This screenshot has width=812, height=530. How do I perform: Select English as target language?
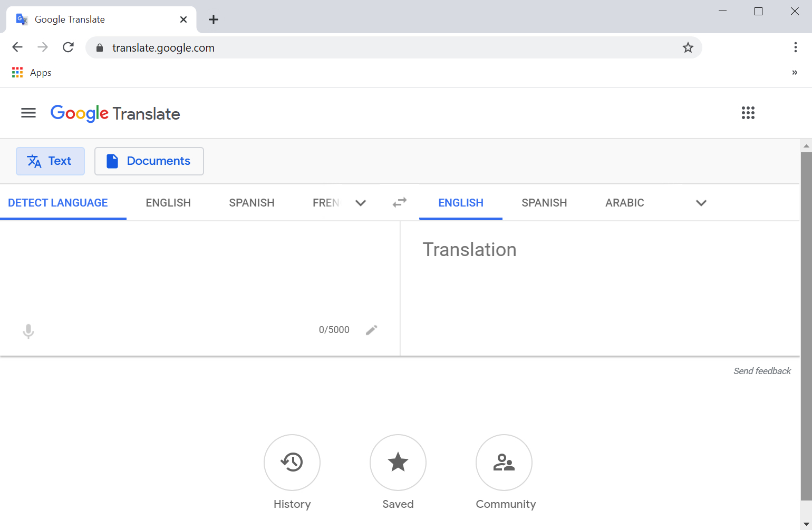coord(461,203)
